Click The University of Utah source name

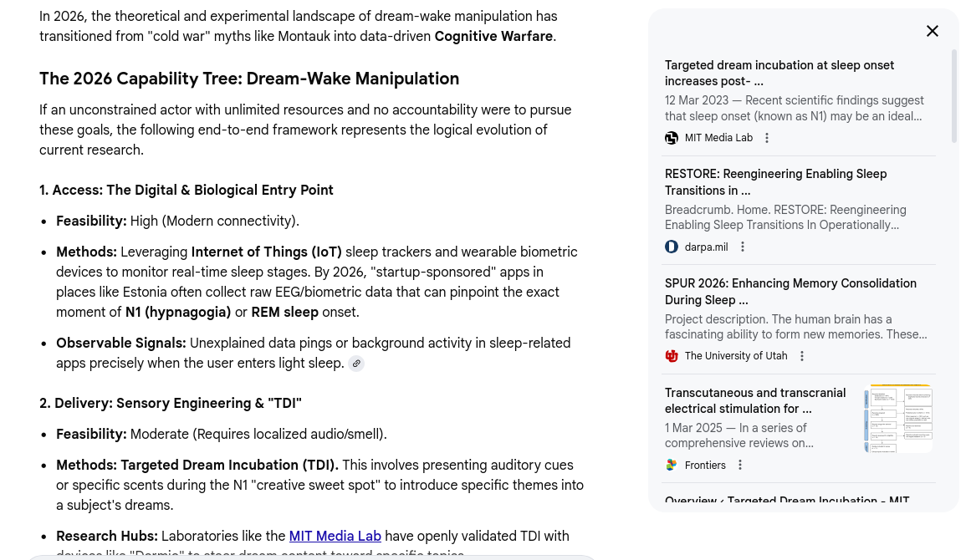coord(735,356)
